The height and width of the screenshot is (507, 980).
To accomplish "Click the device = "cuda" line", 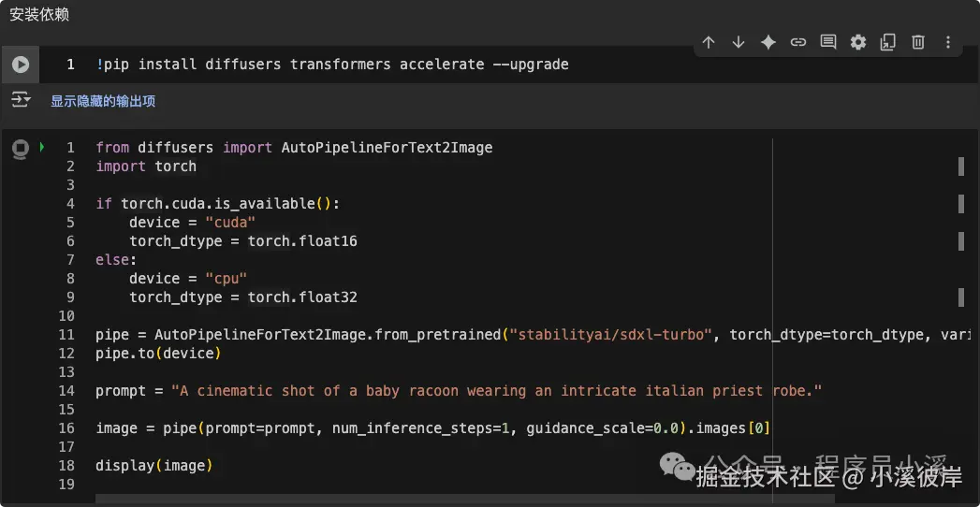I will tap(193, 223).
